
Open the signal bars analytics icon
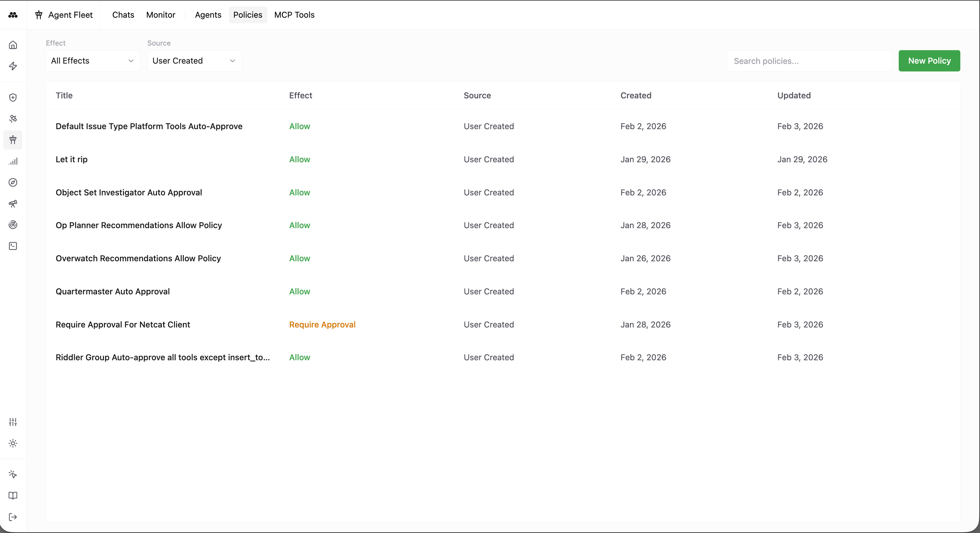tap(13, 161)
